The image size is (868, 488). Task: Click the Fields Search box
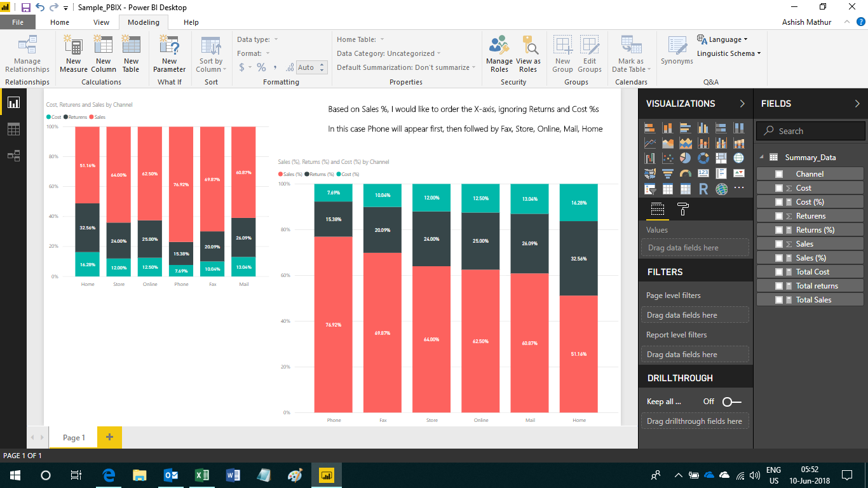coord(810,131)
